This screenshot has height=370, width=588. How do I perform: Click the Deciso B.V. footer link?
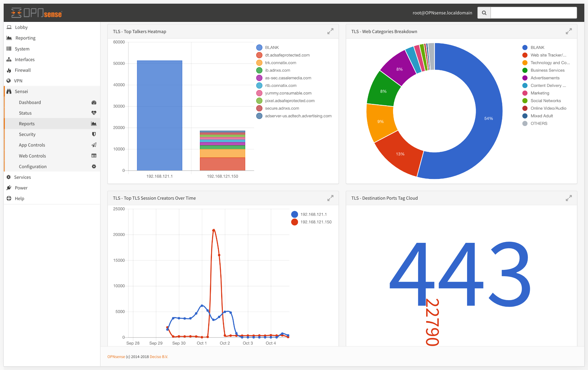[x=159, y=356]
